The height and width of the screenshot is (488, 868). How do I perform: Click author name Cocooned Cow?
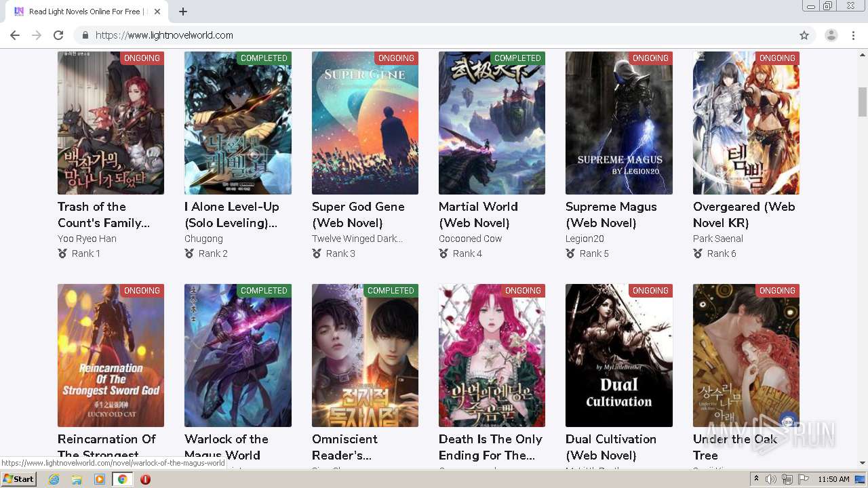[470, 239]
